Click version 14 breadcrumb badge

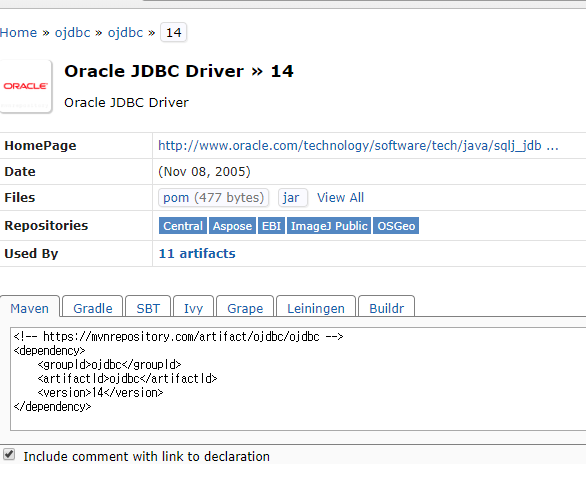[x=173, y=33]
